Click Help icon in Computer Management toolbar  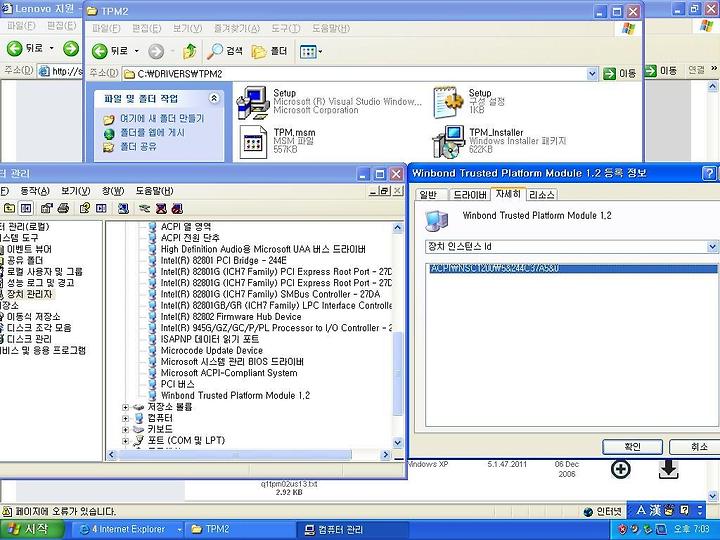[84, 209]
